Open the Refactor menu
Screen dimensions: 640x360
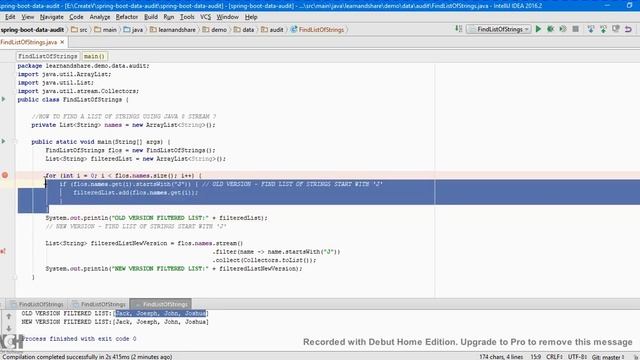pos(127,17)
